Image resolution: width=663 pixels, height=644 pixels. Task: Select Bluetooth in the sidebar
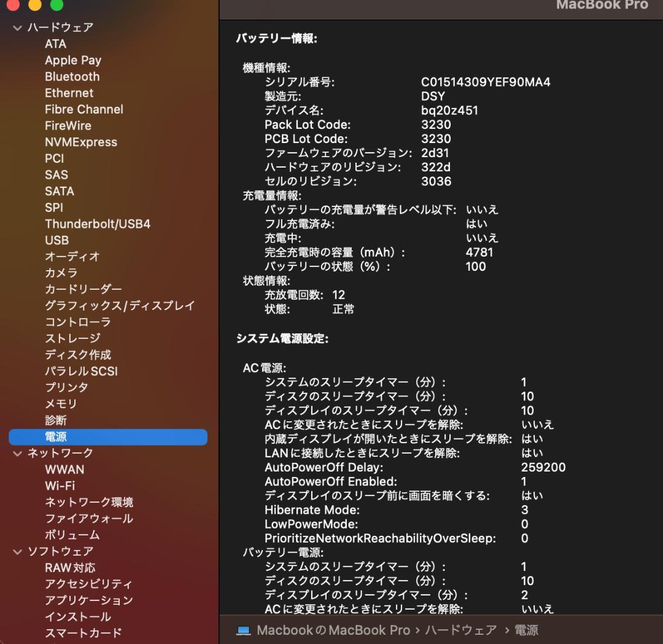(72, 76)
